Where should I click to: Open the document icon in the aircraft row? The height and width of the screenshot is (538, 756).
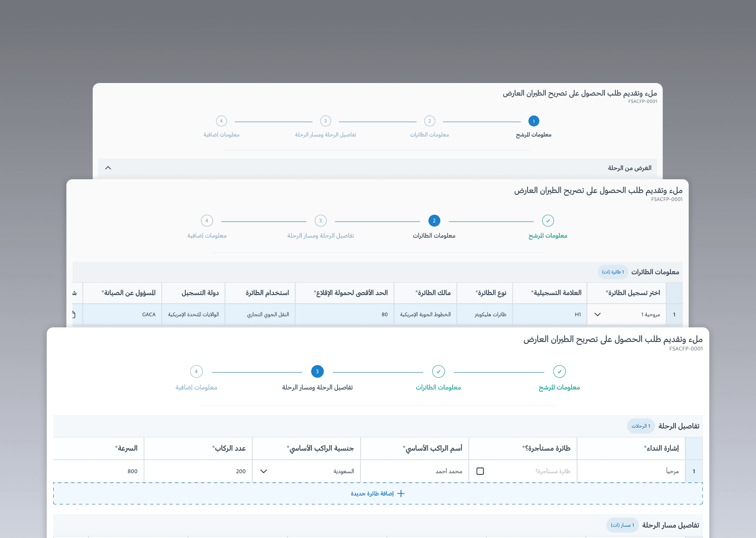click(x=73, y=314)
